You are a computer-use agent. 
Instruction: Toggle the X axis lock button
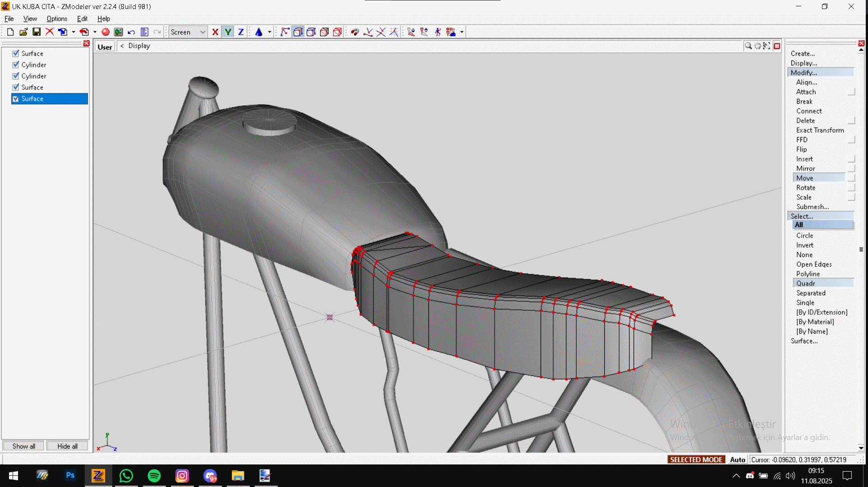[215, 32]
